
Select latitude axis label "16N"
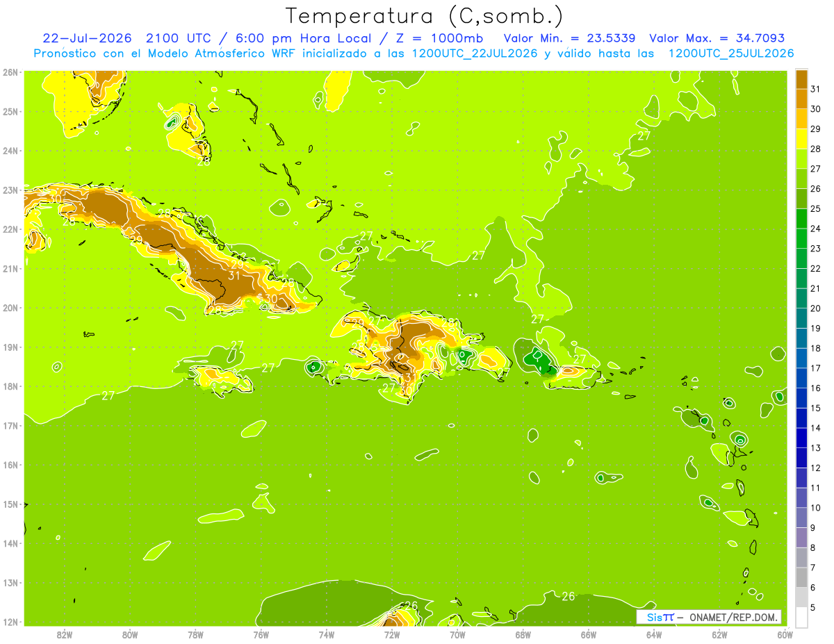coord(10,465)
